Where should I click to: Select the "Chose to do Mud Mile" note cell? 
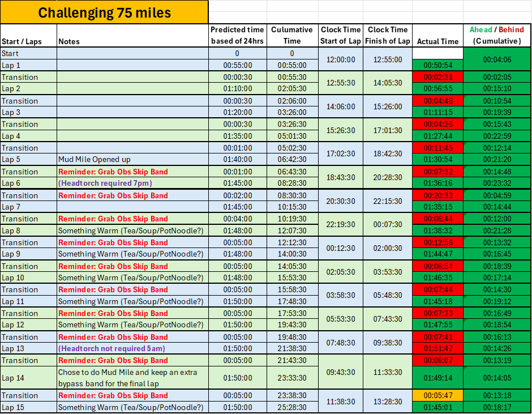(x=132, y=378)
